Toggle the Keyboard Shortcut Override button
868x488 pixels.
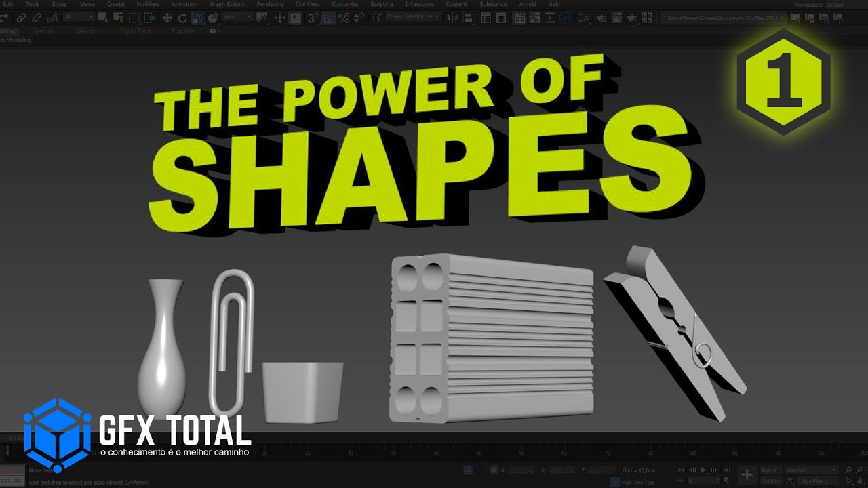(x=296, y=18)
